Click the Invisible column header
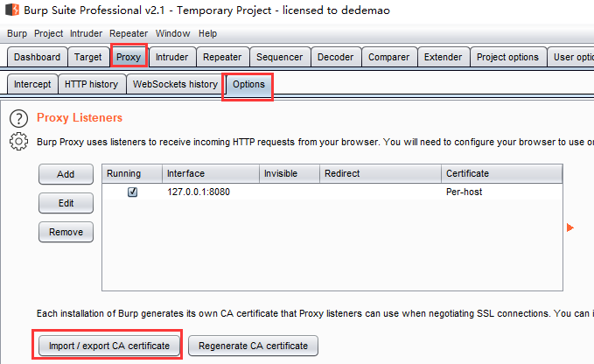 click(x=290, y=173)
